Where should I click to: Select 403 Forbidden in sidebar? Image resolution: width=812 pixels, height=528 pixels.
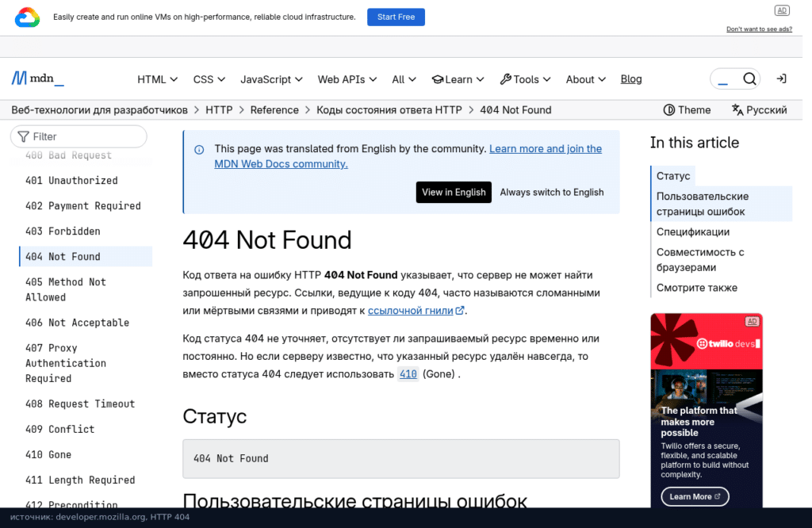click(63, 231)
